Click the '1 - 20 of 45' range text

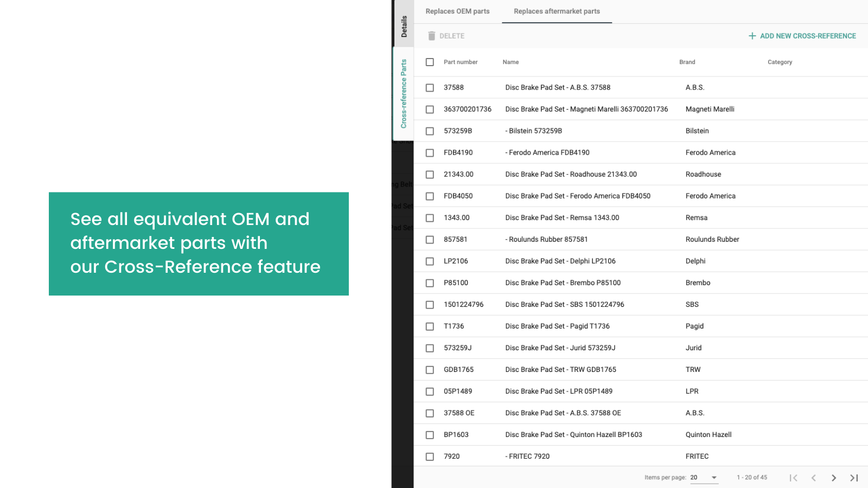point(752,478)
